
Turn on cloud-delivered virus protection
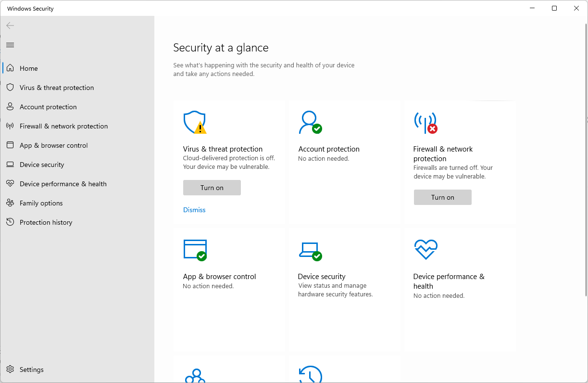(x=212, y=188)
